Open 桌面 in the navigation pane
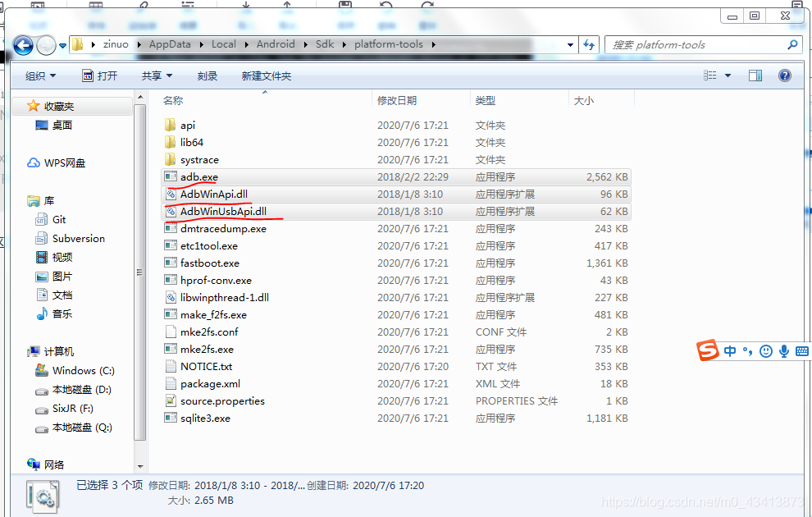This screenshot has width=812, height=517. click(x=62, y=125)
